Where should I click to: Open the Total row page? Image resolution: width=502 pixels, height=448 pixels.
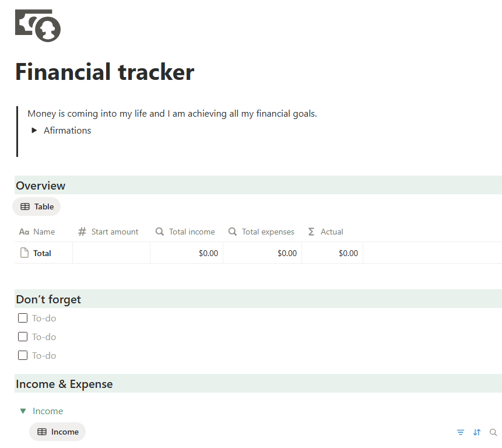[42, 253]
